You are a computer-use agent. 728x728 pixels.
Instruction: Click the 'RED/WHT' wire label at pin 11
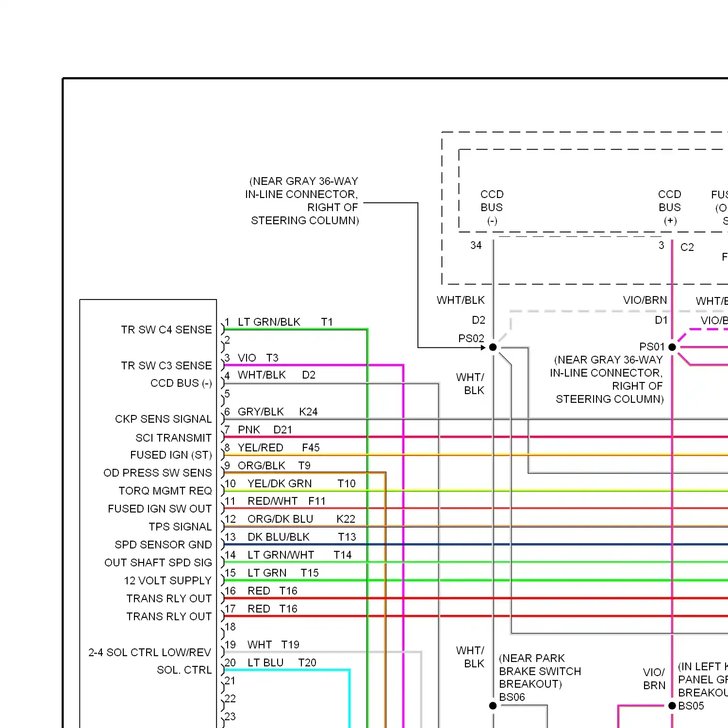click(273, 501)
